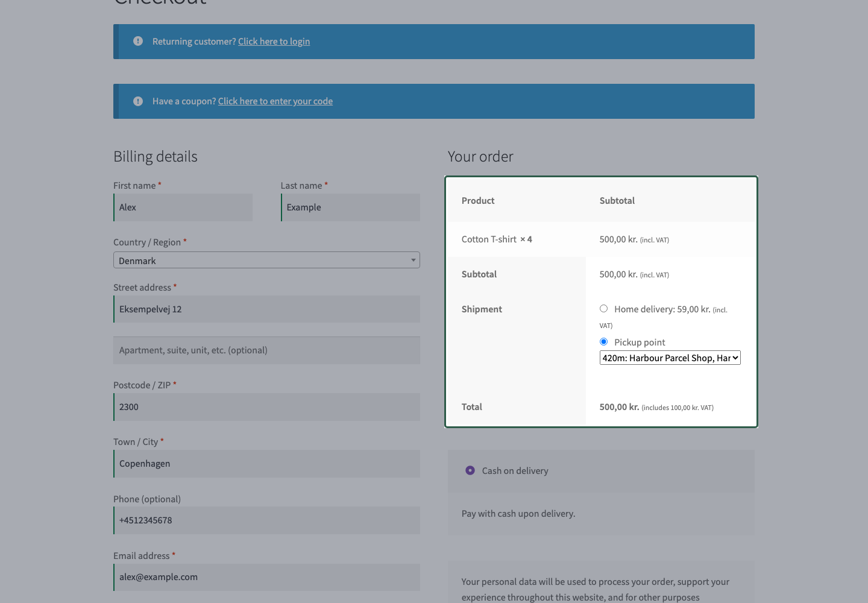The height and width of the screenshot is (603, 868).
Task: Edit the Postcode / ZIP field
Action: click(x=266, y=407)
